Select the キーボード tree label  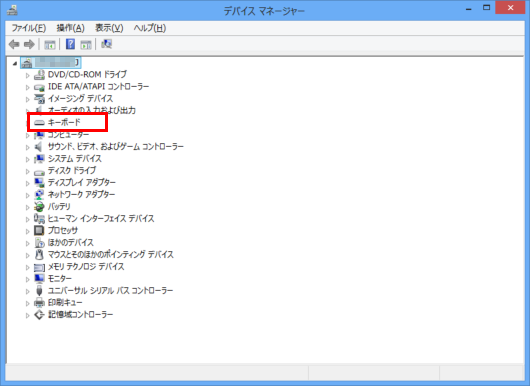(x=64, y=122)
